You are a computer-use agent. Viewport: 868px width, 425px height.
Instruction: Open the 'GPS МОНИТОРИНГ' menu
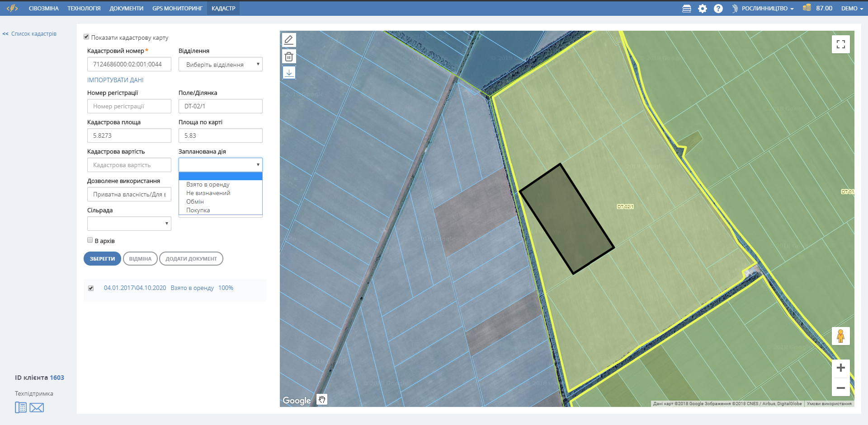pos(177,9)
